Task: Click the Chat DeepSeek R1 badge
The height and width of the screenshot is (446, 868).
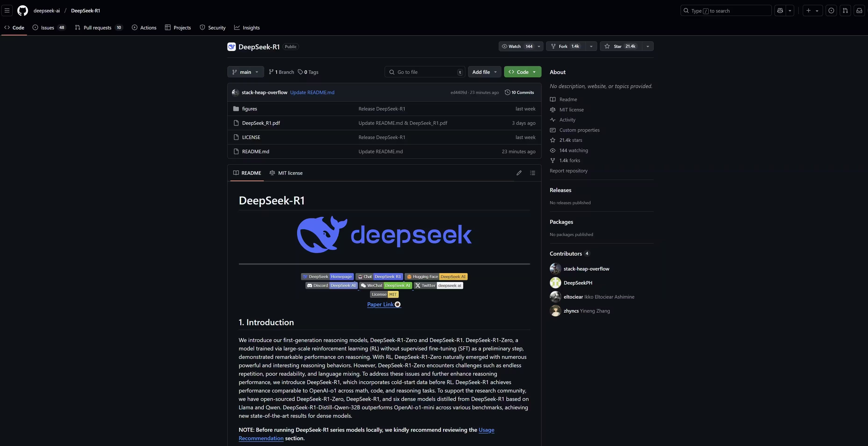Action: [x=379, y=277]
